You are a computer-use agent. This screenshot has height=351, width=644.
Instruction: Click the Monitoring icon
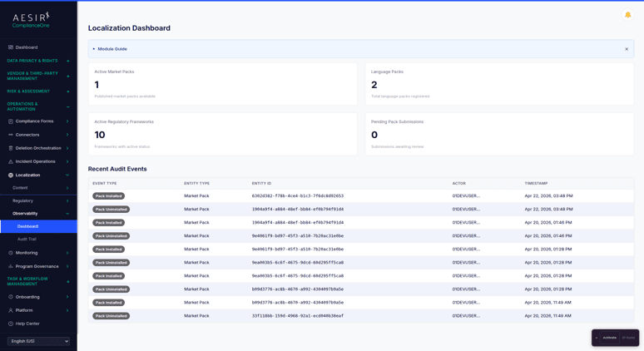(x=11, y=253)
